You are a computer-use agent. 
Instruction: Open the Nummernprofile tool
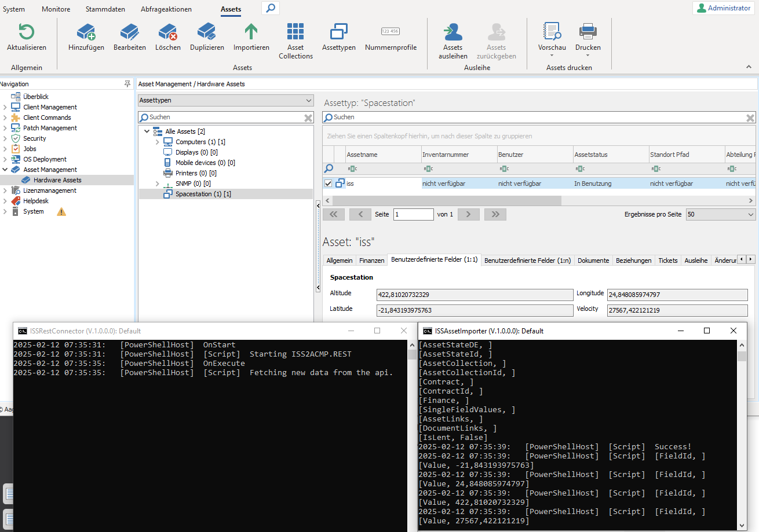(x=391, y=32)
